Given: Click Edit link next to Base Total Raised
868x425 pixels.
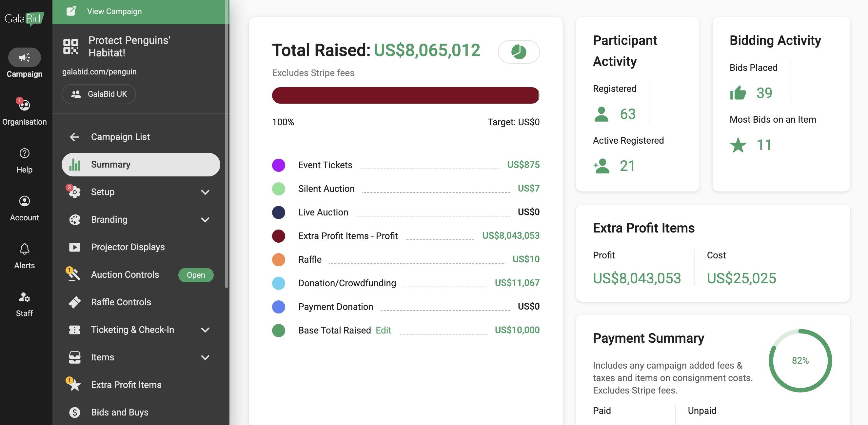Looking at the screenshot, I should coord(383,330).
